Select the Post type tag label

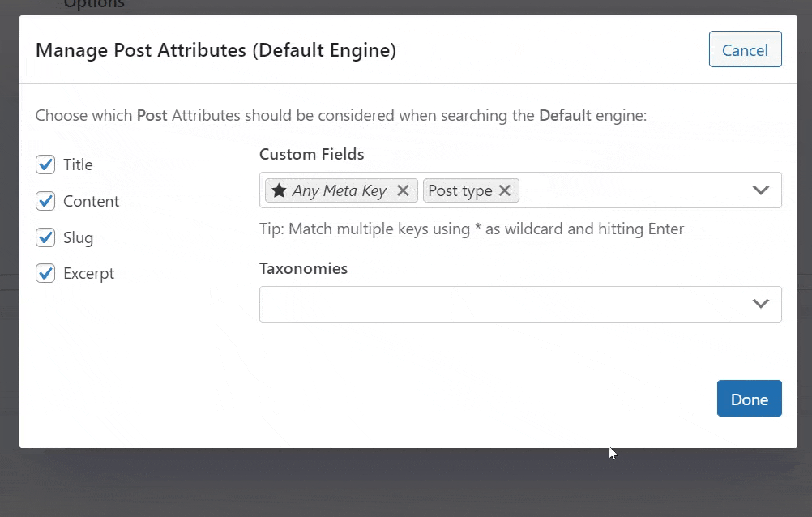pos(459,190)
